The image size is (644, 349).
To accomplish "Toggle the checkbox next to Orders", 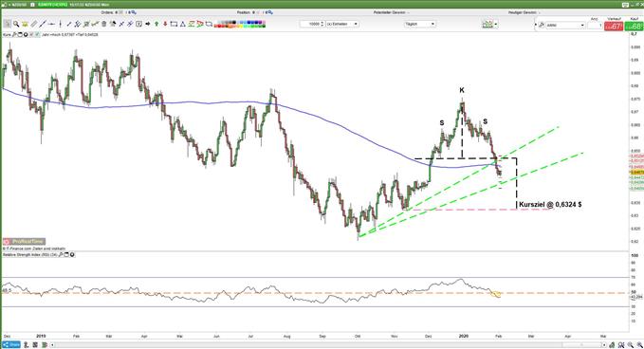I will (121, 12).
